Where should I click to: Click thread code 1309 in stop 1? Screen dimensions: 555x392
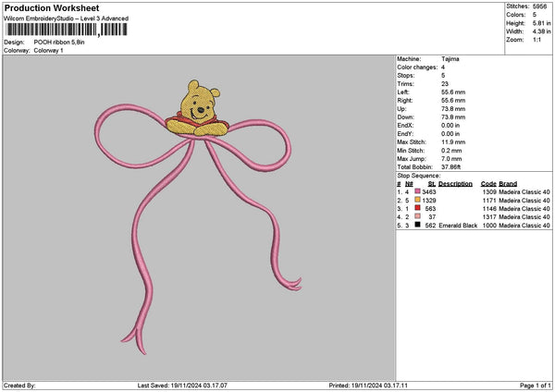489,192
